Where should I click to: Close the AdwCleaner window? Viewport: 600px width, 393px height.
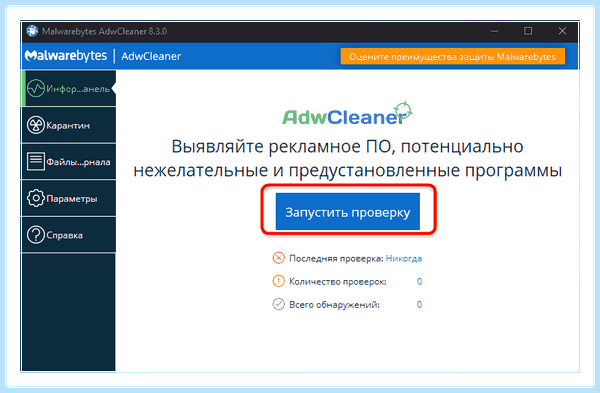(x=562, y=31)
